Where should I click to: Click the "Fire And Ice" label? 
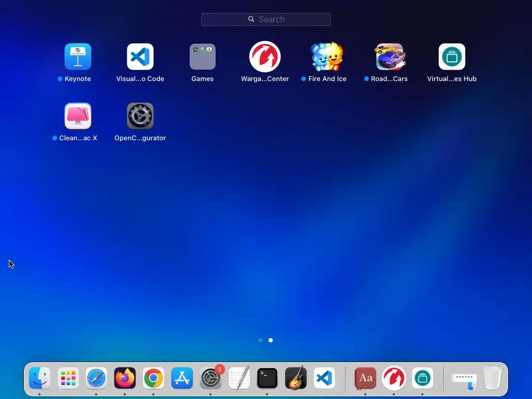point(327,79)
